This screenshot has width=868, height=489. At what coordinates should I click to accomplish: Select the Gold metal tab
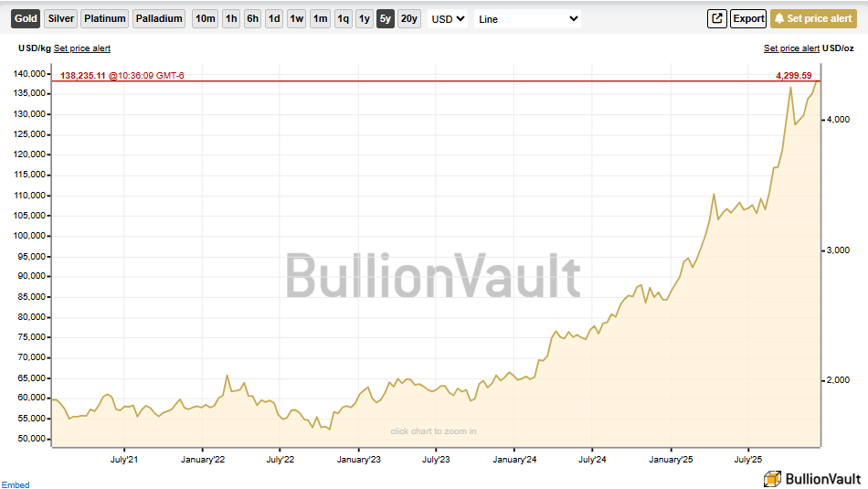tap(26, 18)
